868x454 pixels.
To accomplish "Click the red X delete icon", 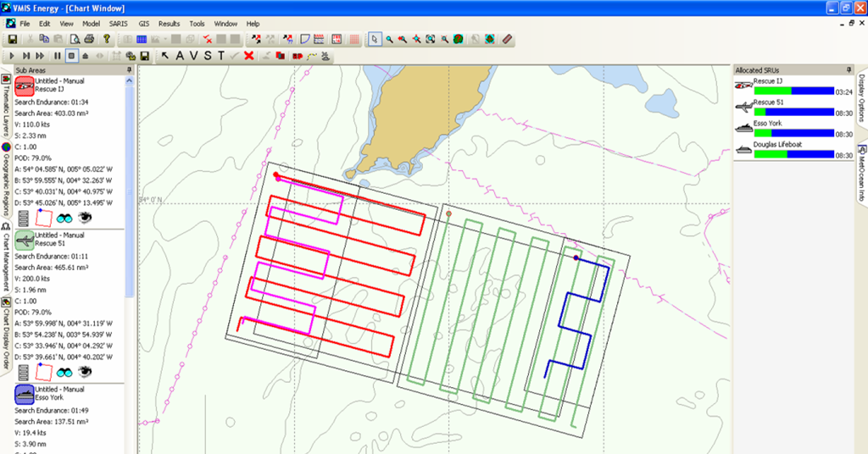I will pos(248,56).
